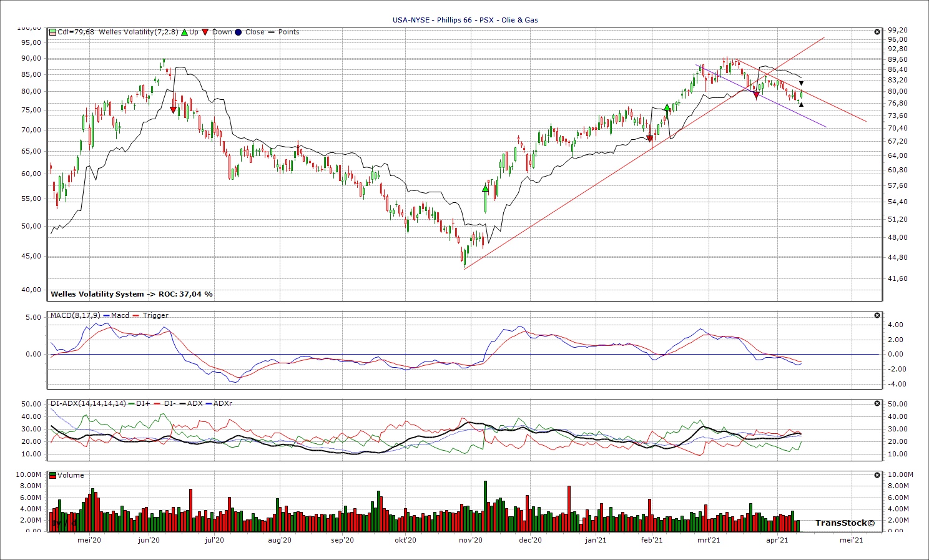Click the 10.00M left volume axis value
Screen dimensions: 929x560
click(x=30, y=475)
